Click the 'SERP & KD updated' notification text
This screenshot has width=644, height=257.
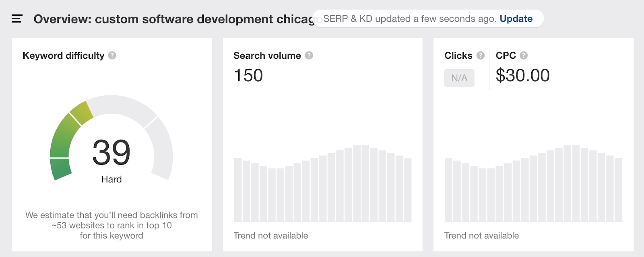click(x=410, y=19)
